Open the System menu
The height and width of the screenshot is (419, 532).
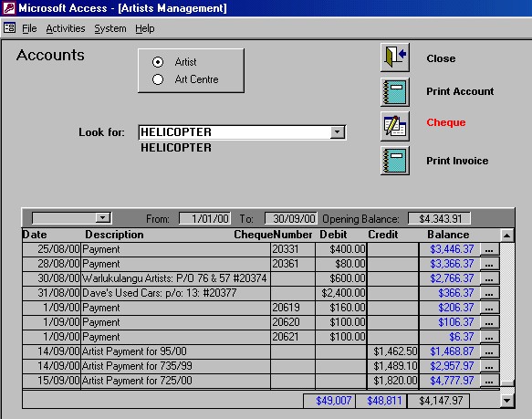tap(110, 28)
